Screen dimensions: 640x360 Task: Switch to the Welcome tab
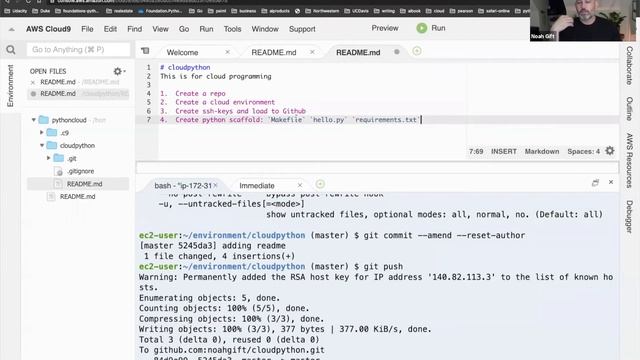pyautogui.click(x=182, y=52)
